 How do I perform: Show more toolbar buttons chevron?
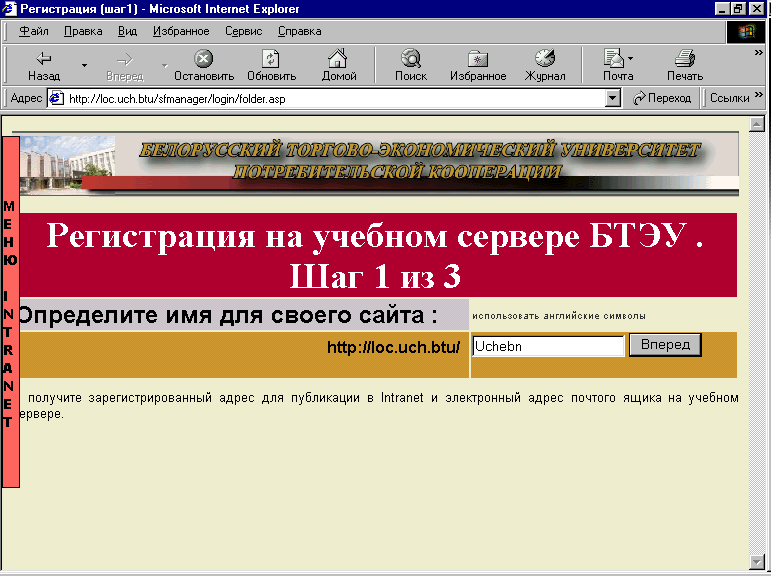pyautogui.click(x=759, y=53)
